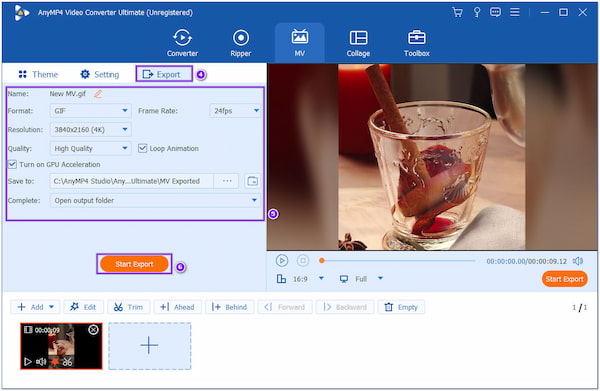Click the Empty trash button

[401, 307]
